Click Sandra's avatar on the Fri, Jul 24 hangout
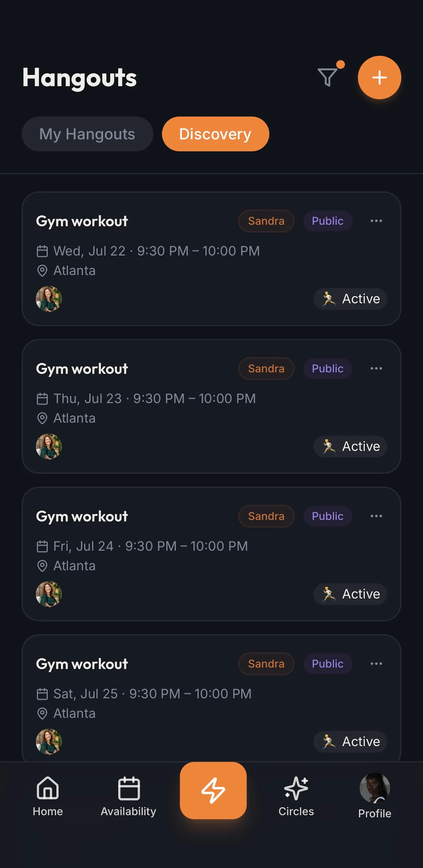The image size is (423, 868). (x=49, y=594)
